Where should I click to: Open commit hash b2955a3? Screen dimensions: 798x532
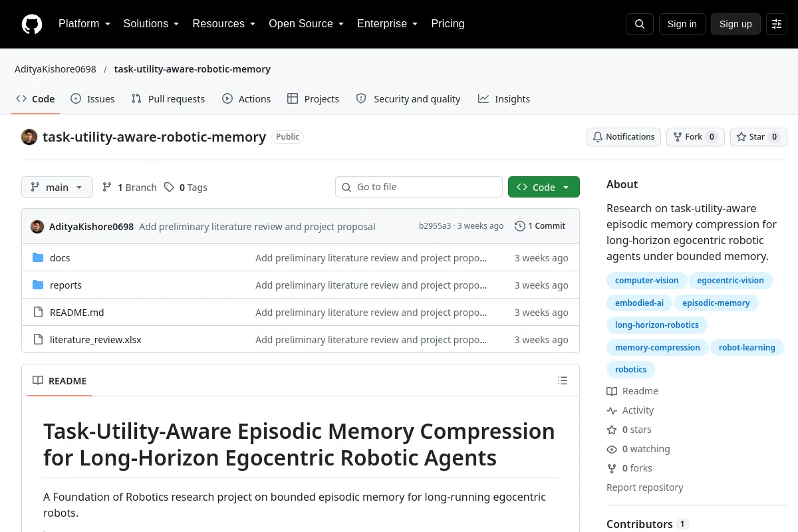pos(435,226)
